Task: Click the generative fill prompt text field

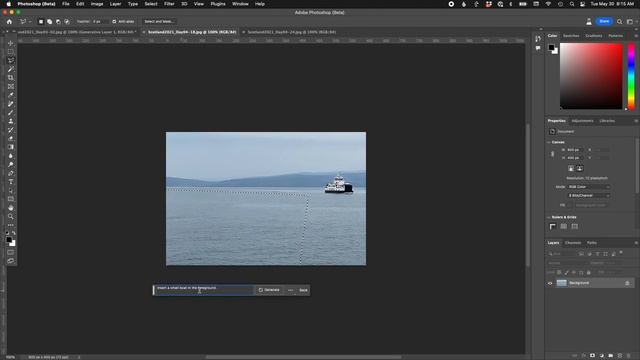Action: click(x=203, y=290)
